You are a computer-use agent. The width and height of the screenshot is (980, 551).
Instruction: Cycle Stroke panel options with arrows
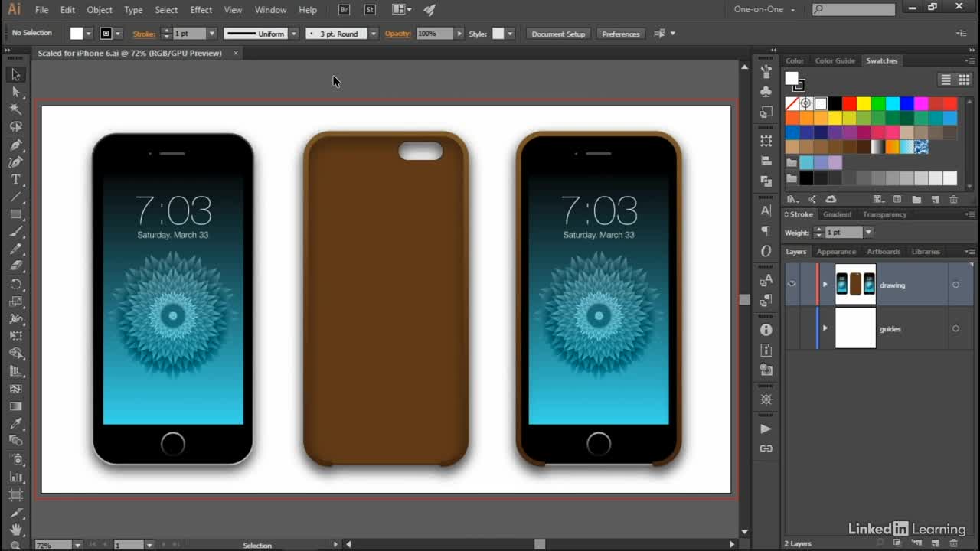[787, 214]
